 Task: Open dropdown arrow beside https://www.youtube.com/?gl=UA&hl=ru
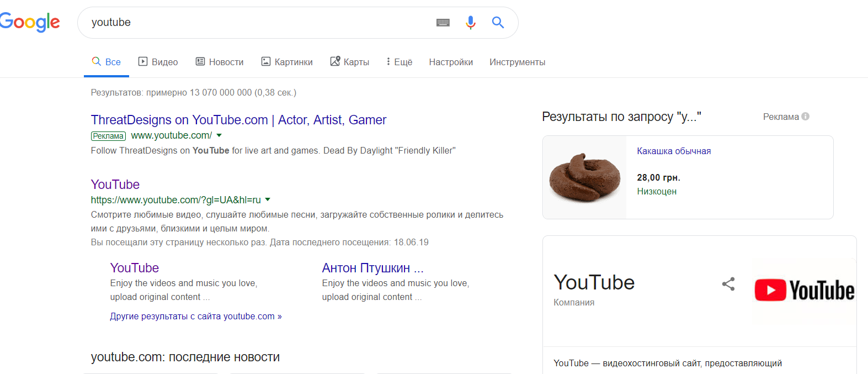(x=268, y=199)
